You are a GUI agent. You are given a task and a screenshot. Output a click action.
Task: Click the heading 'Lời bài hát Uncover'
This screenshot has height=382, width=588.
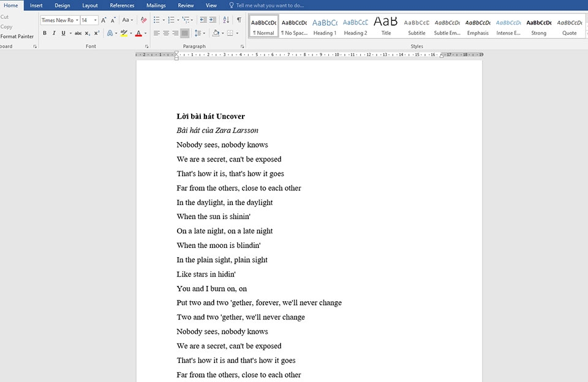(x=211, y=116)
